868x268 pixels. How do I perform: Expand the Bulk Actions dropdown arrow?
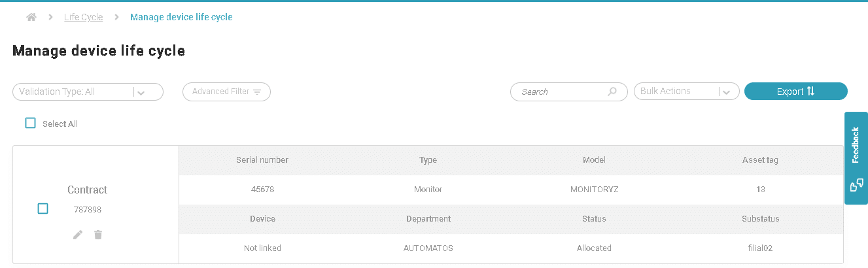[726, 92]
